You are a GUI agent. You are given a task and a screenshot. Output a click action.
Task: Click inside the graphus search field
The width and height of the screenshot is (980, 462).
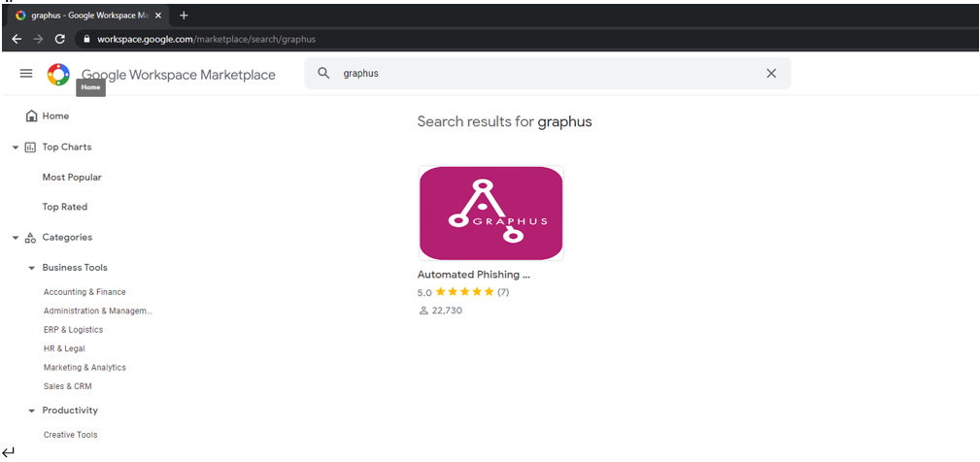548,73
